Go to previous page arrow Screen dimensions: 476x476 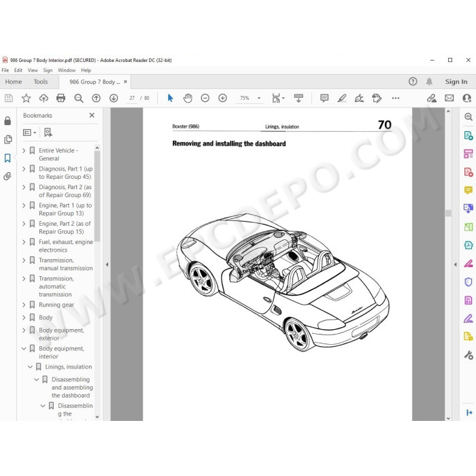tap(97, 98)
